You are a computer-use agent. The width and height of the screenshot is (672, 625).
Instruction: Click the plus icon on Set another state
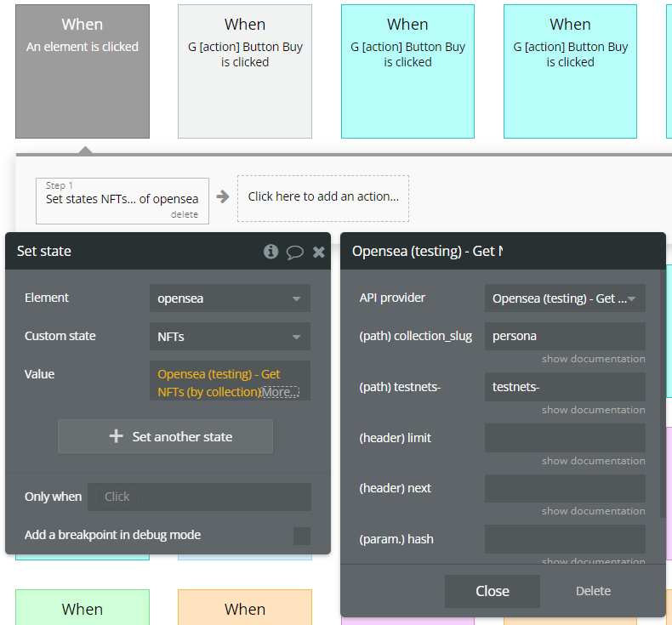click(x=117, y=436)
